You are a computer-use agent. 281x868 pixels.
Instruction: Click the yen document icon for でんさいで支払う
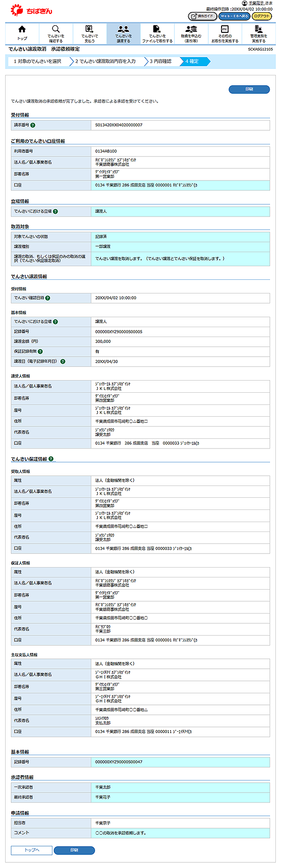pyautogui.click(x=89, y=30)
